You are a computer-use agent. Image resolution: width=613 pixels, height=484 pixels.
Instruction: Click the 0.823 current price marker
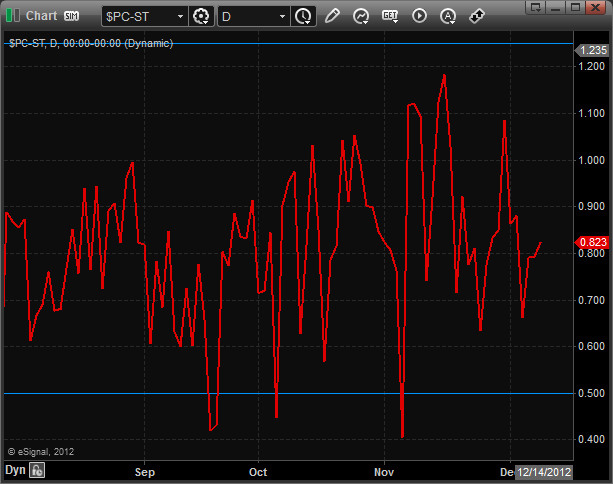(591, 242)
